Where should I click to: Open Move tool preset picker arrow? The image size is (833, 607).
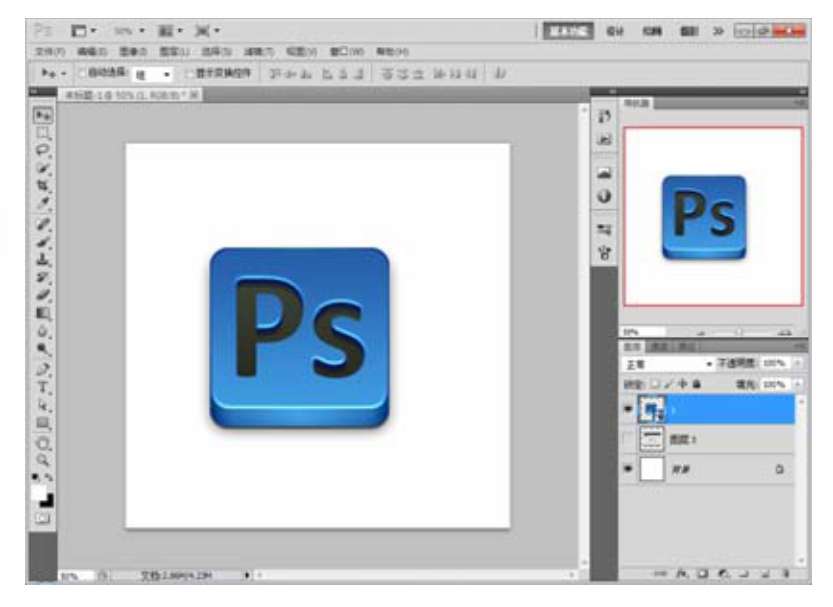[64, 73]
